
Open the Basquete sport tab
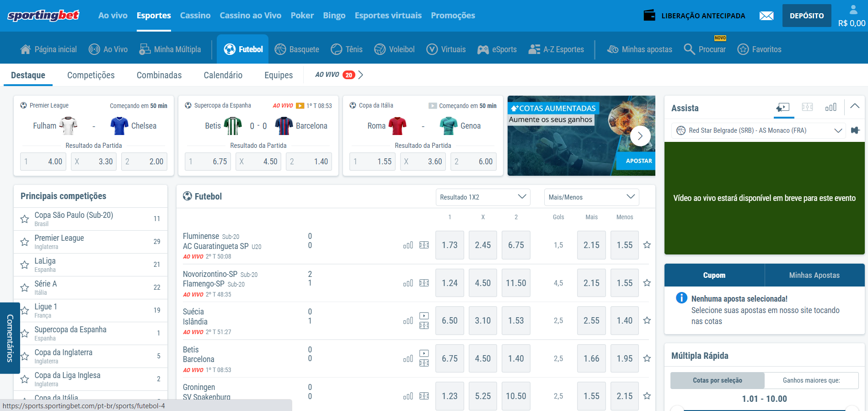pyautogui.click(x=297, y=49)
